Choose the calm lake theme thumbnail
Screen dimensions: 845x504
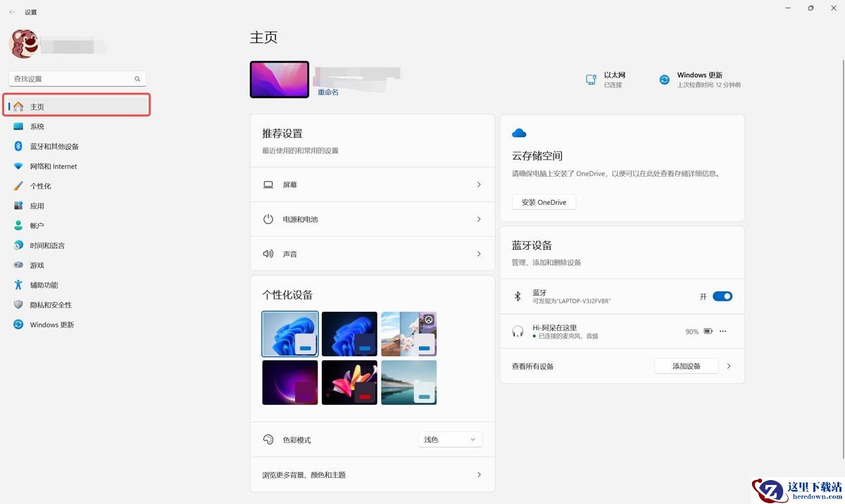[408, 382]
